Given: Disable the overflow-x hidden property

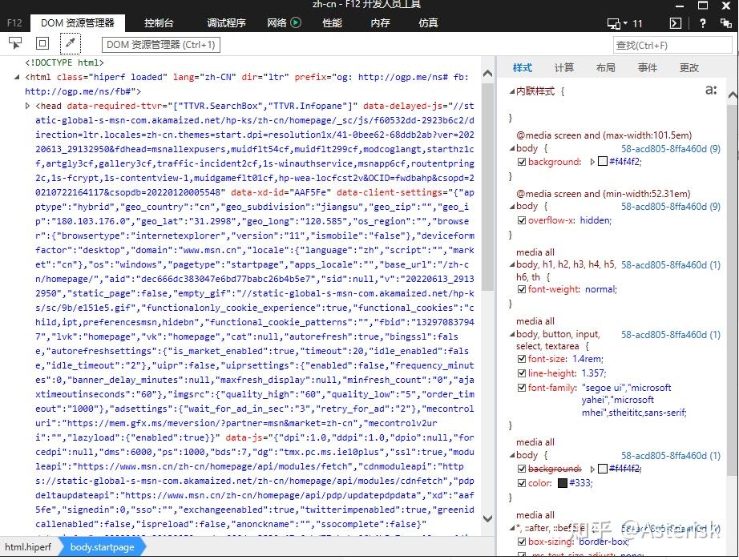Looking at the screenshot, I should (522, 220).
